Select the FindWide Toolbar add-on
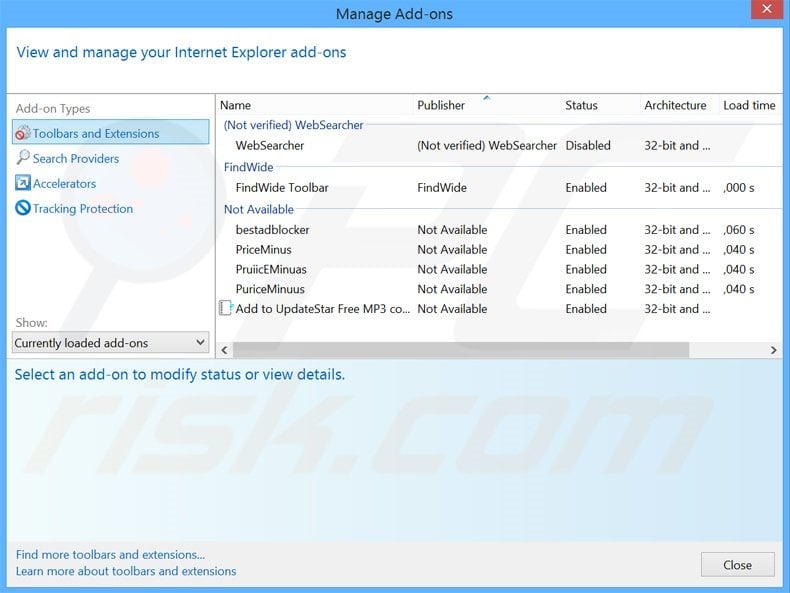790x593 pixels. click(x=499, y=188)
